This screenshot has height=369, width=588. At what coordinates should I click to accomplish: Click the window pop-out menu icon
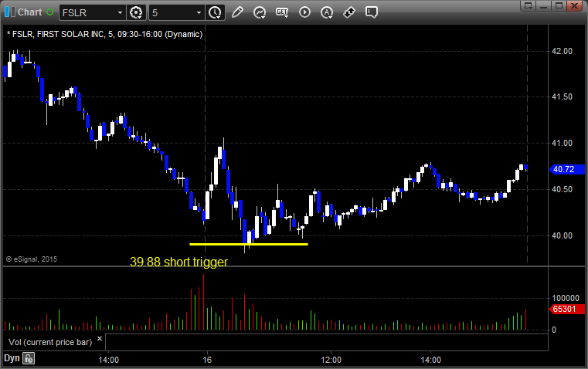[528, 5]
